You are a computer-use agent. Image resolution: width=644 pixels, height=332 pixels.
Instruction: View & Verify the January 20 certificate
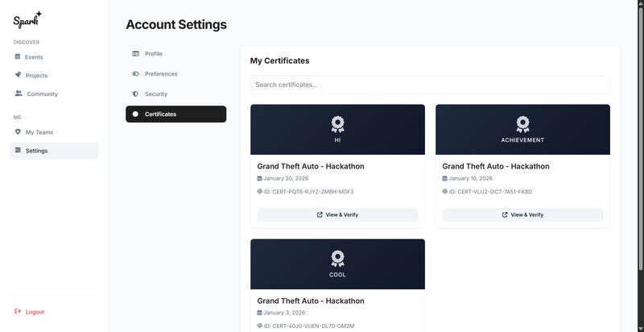pos(337,215)
